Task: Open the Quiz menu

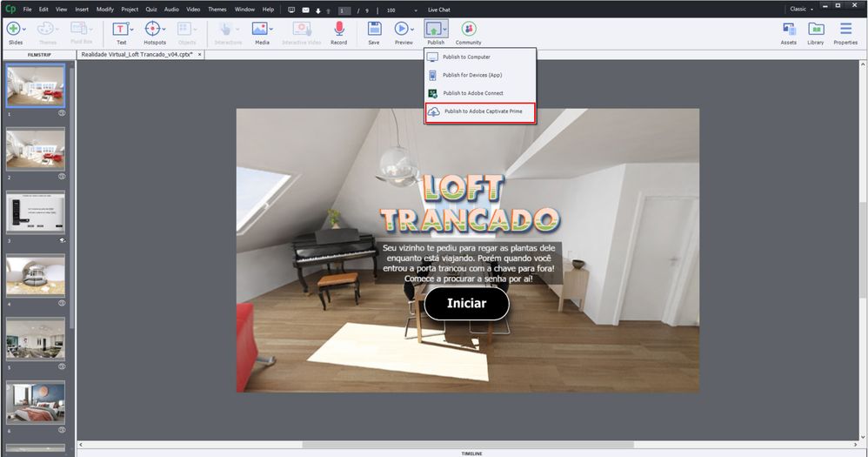Action: click(x=151, y=10)
